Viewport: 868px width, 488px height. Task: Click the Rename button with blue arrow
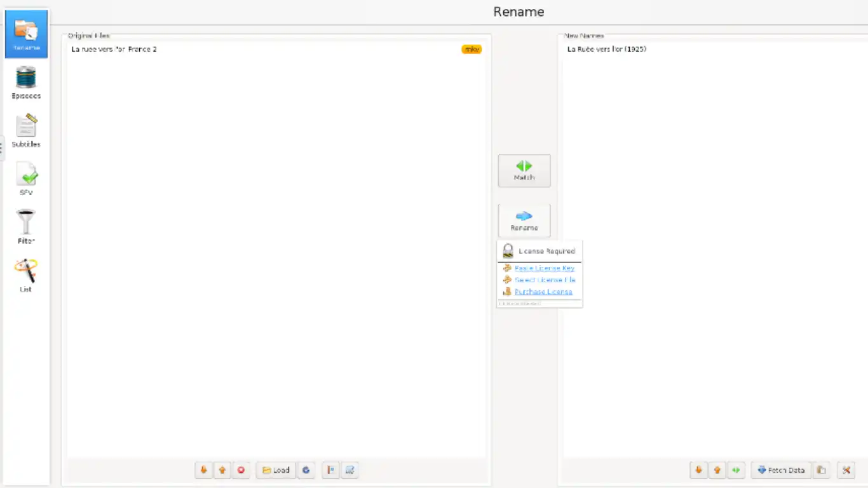pyautogui.click(x=524, y=220)
